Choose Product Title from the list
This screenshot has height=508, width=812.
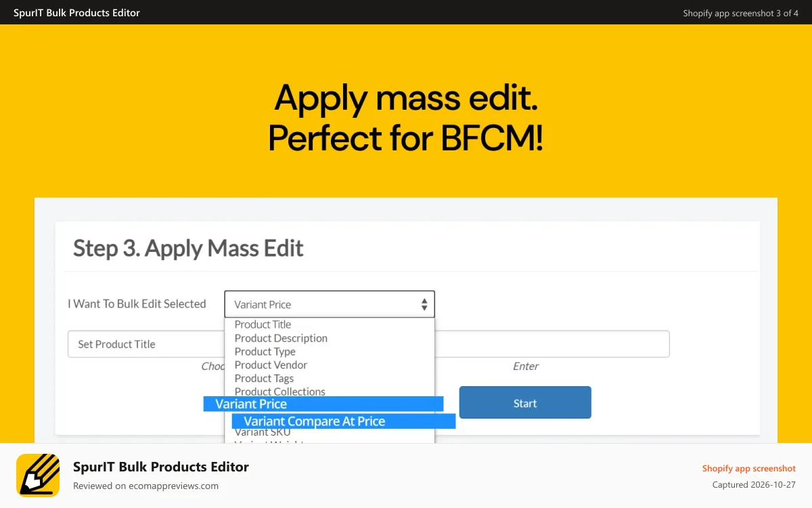[263, 324]
